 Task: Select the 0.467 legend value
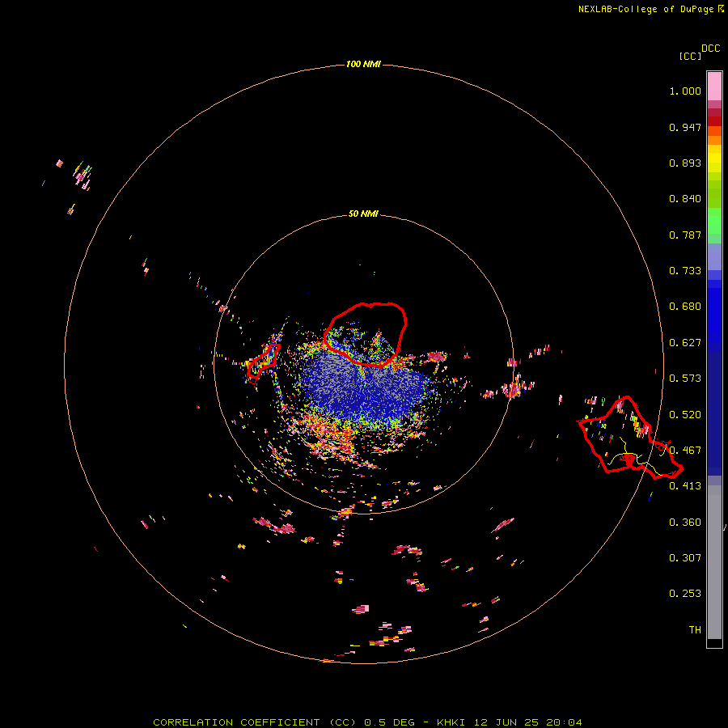pyautogui.click(x=685, y=451)
